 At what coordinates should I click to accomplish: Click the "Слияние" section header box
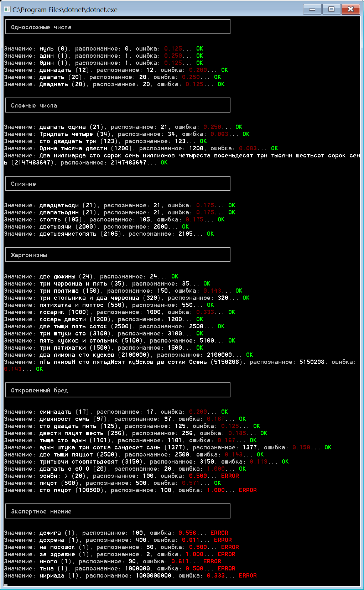[x=118, y=184]
